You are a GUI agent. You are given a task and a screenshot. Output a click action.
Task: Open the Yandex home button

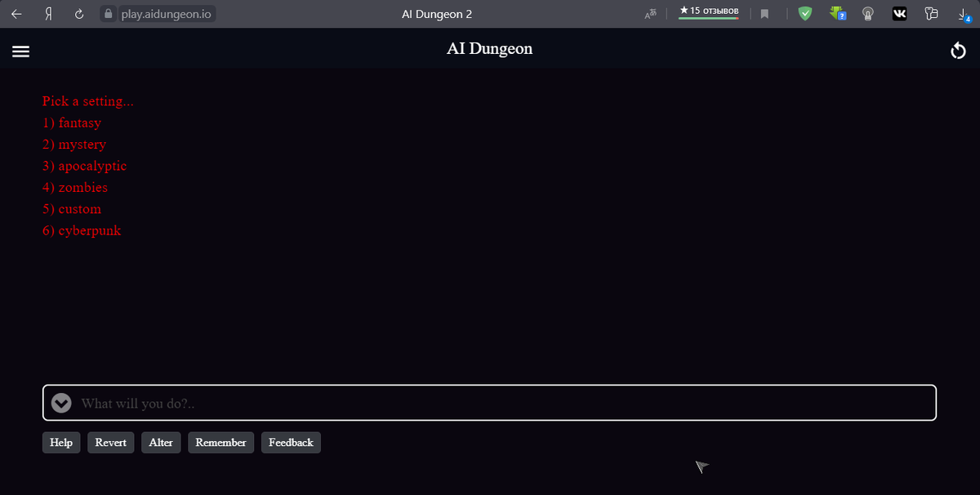pos(47,14)
